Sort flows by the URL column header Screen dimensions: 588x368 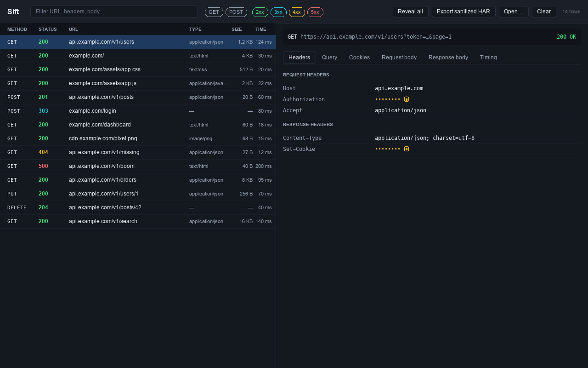coord(73,29)
